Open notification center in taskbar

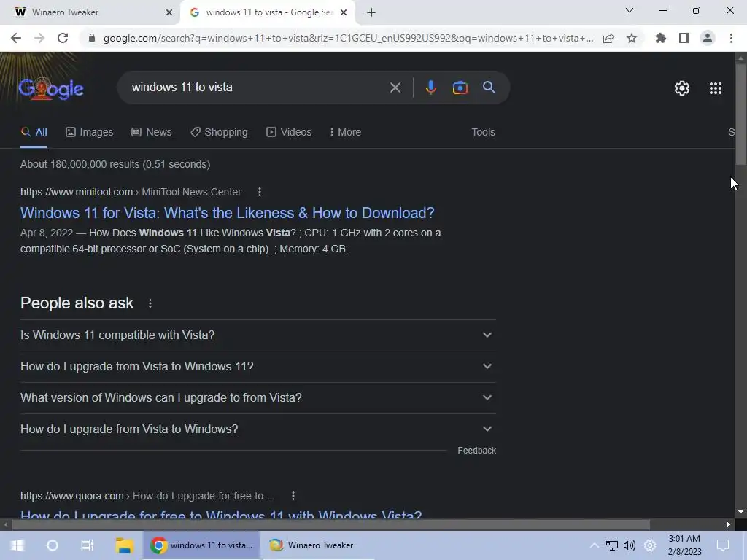tap(723, 545)
